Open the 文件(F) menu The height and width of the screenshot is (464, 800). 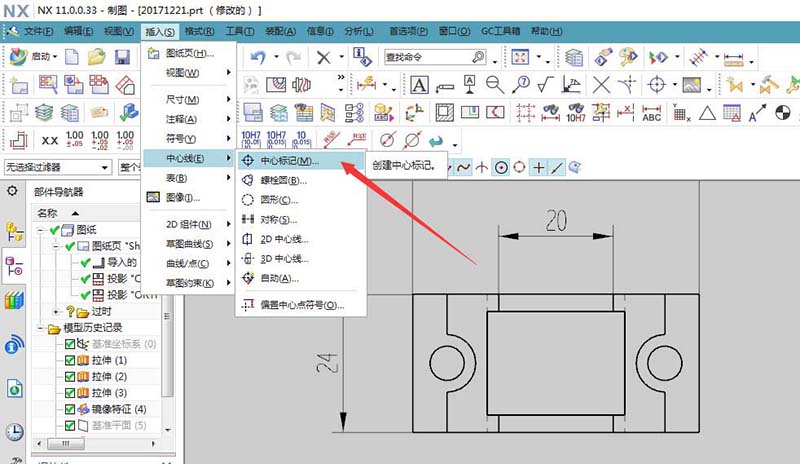(x=38, y=31)
